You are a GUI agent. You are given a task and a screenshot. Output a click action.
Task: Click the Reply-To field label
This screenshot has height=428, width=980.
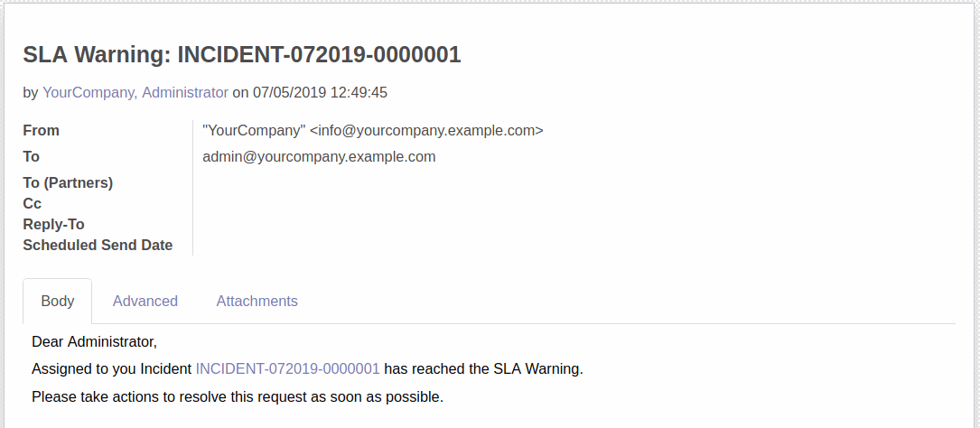(x=54, y=224)
